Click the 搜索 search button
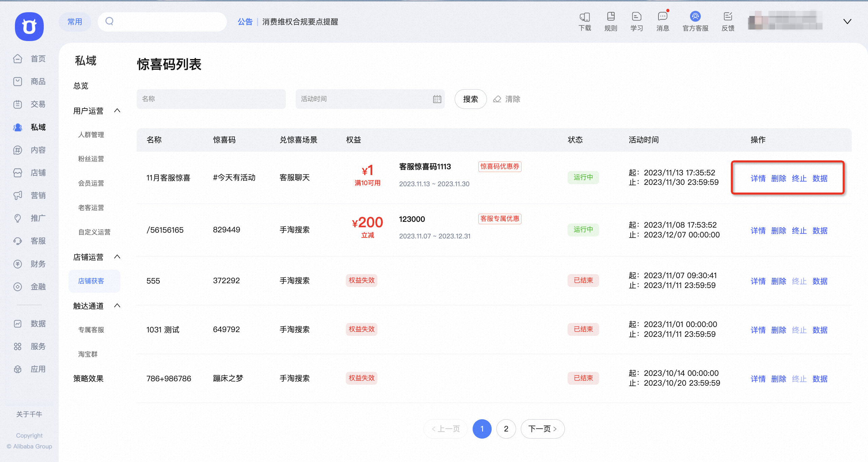The width and height of the screenshot is (868, 462). [471, 99]
